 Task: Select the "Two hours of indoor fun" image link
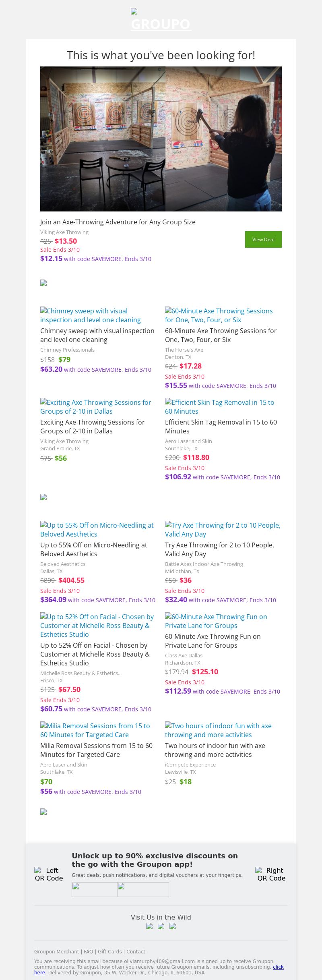tap(218, 730)
